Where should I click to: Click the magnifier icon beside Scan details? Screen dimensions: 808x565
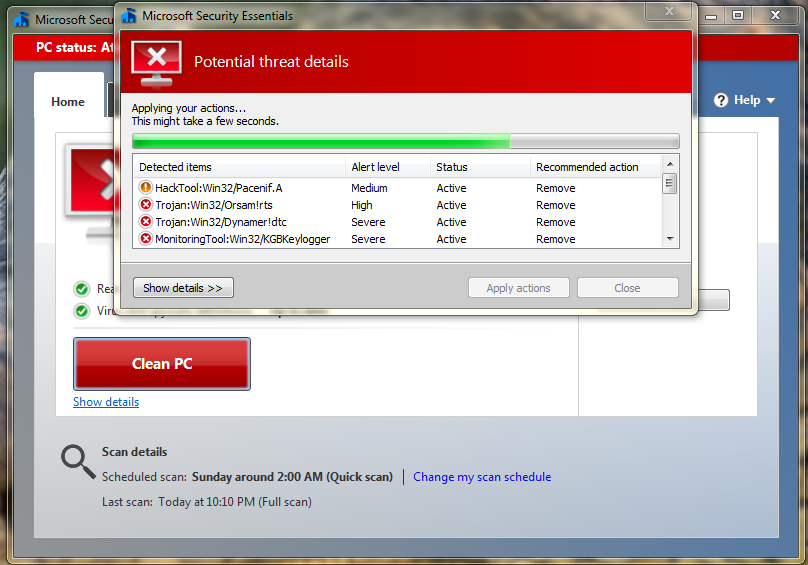coord(78,461)
